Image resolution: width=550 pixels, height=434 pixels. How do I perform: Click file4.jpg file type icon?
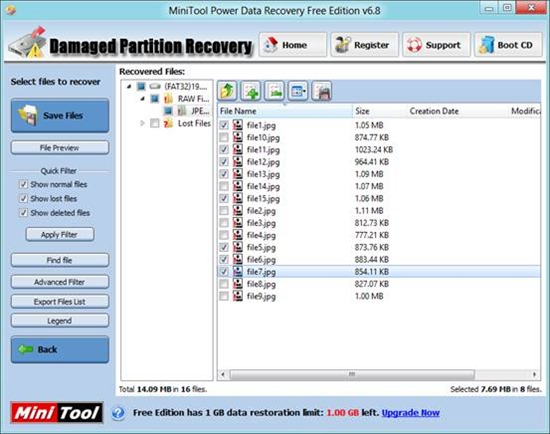pos(238,235)
